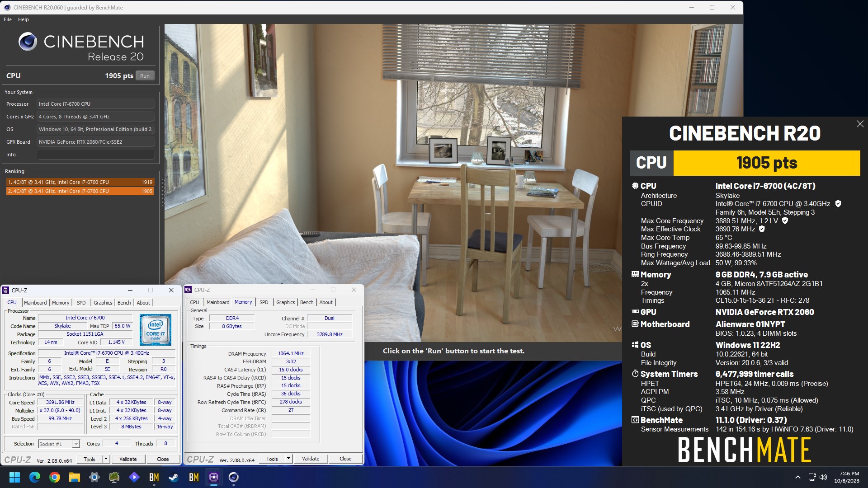Click Tools button in right CPU-Z window
This screenshot has height=488, width=868.
(x=272, y=459)
